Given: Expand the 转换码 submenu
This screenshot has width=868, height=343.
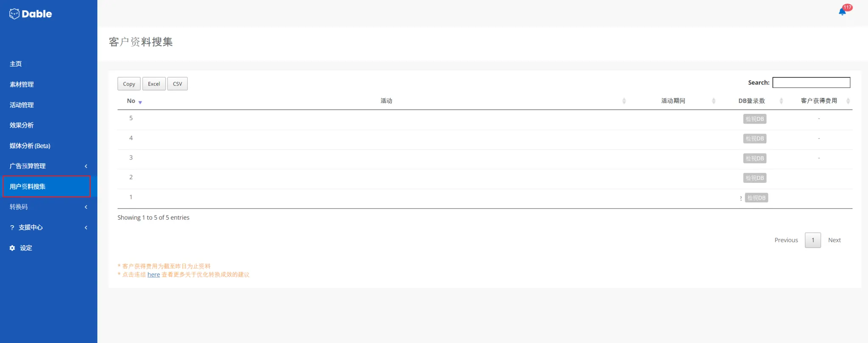Looking at the screenshot, I should point(86,207).
